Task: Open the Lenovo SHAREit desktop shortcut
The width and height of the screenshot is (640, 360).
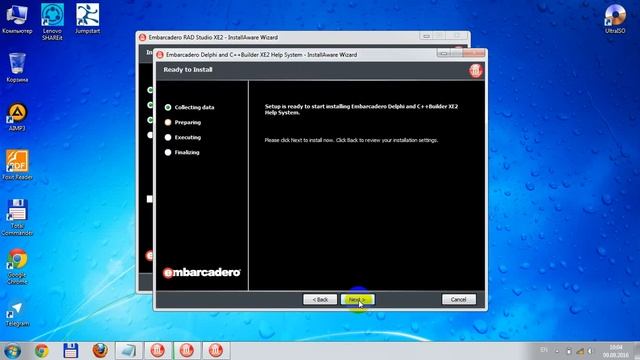Action: [52, 22]
